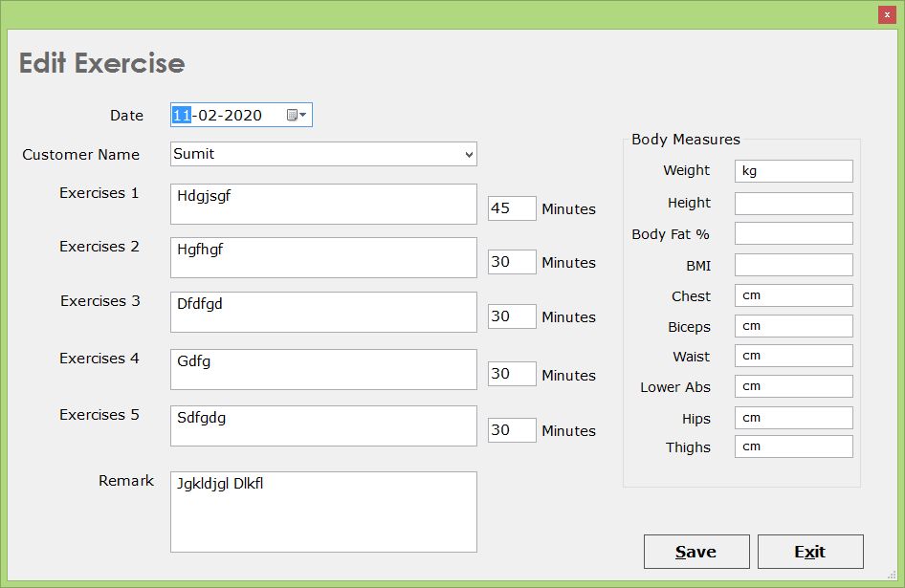Close the Edit Exercise window
The height and width of the screenshot is (588, 905).
(x=887, y=14)
